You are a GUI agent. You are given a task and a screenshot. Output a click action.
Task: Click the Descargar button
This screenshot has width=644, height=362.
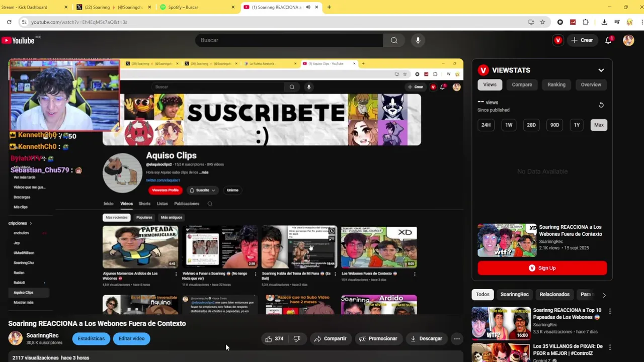point(426,339)
